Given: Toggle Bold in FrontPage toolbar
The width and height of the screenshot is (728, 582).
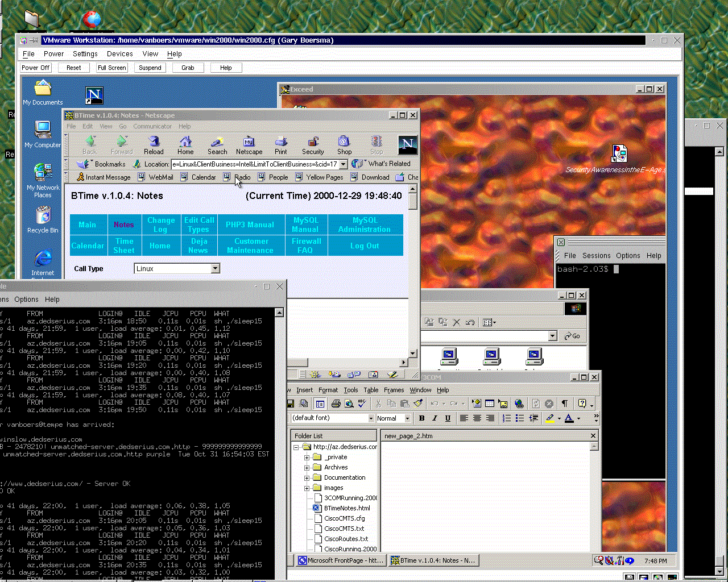Looking at the screenshot, I should click(421, 418).
